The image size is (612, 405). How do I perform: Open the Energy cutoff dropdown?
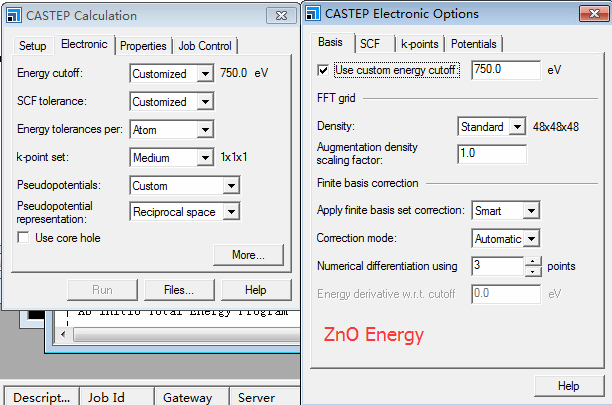205,73
